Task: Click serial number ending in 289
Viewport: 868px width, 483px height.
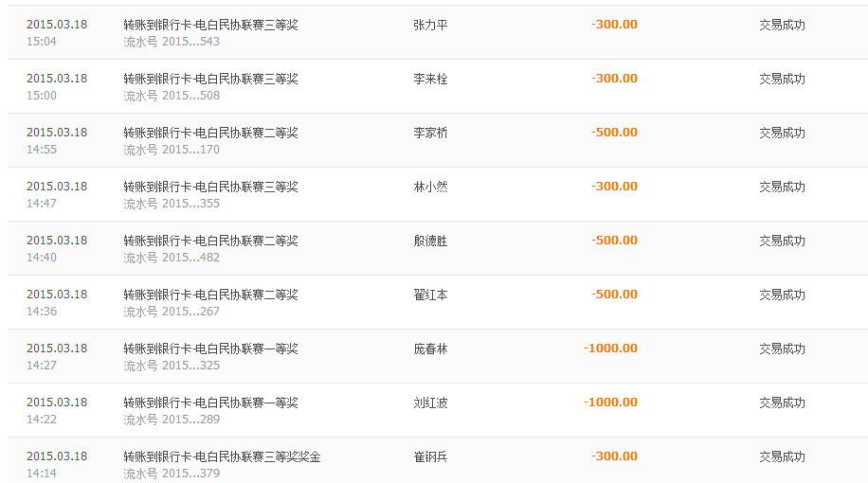Action: click(x=172, y=420)
